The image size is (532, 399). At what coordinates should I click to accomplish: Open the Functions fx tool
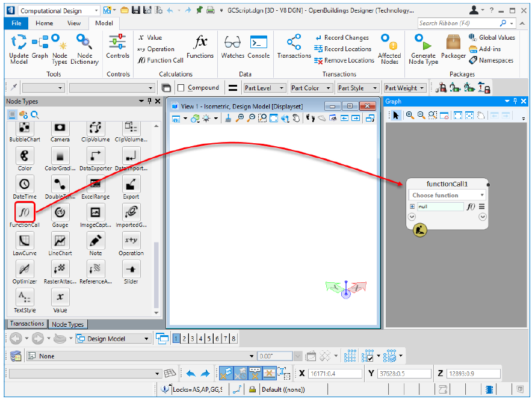200,47
